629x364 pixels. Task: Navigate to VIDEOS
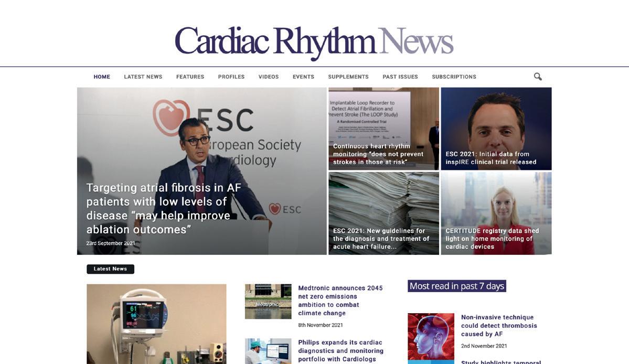coord(269,77)
